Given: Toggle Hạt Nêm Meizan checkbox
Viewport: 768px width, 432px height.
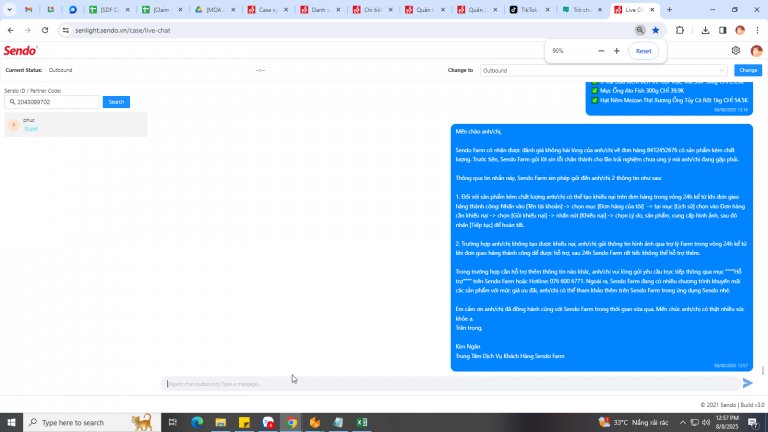Looking at the screenshot, I should coord(595,100).
